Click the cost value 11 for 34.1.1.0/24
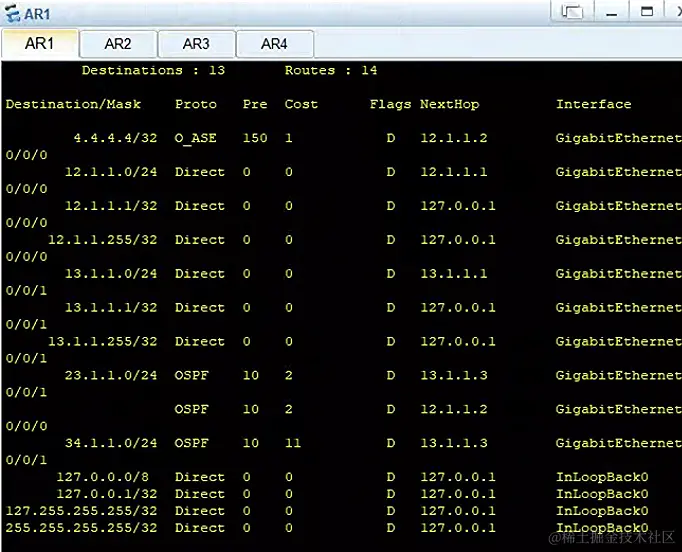The width and height of the screenshot is (682, 552). point(293,443)
